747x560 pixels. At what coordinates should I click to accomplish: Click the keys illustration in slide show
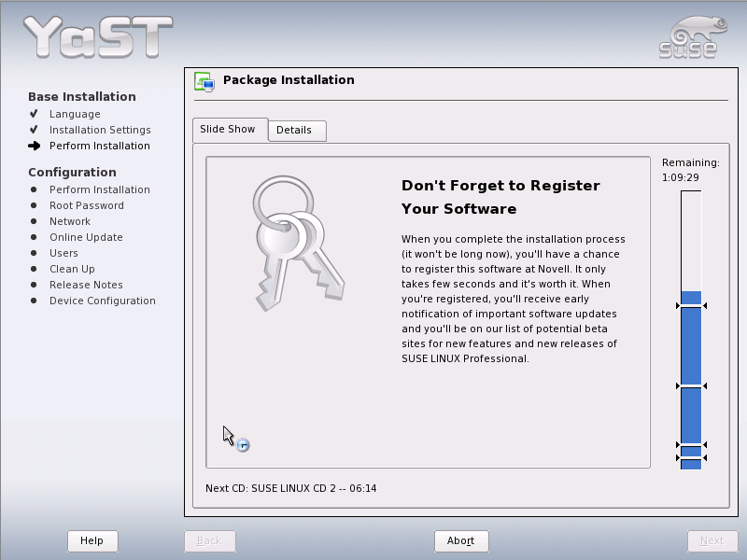(299, 244)
